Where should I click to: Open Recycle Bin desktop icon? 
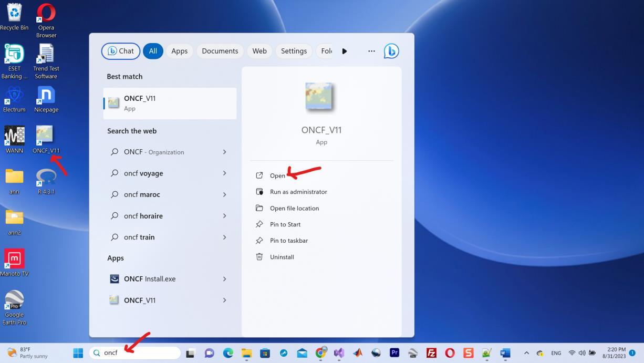pos(14,16)
